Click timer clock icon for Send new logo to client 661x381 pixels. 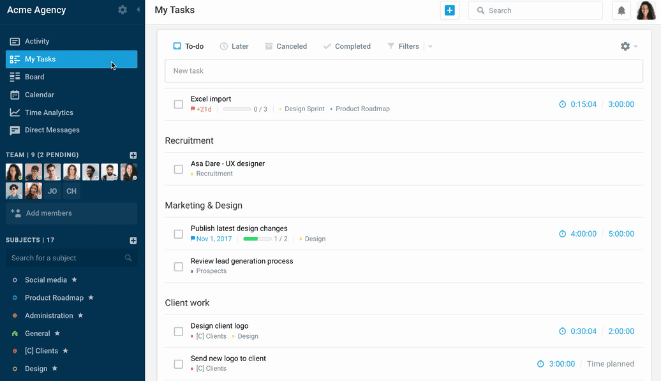point(540,364)
